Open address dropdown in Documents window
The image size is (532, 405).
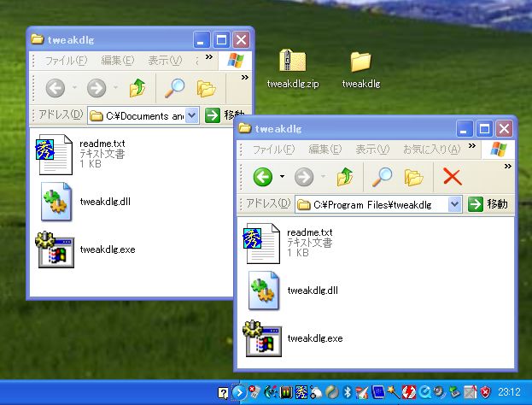[x=191, y=115]
